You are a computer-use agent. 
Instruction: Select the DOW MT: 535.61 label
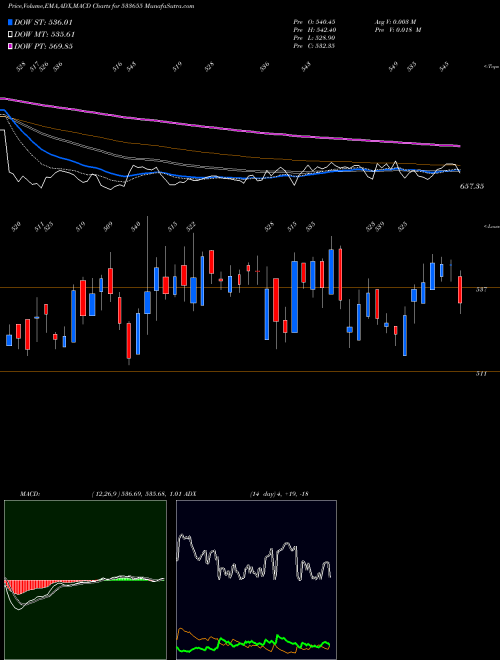coord(44,34)
